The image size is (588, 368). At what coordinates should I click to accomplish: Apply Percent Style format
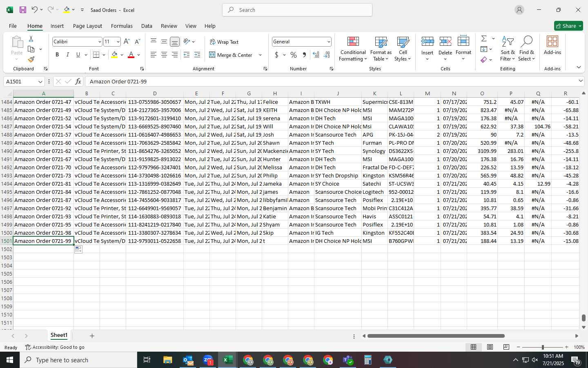tap(294, 55)
